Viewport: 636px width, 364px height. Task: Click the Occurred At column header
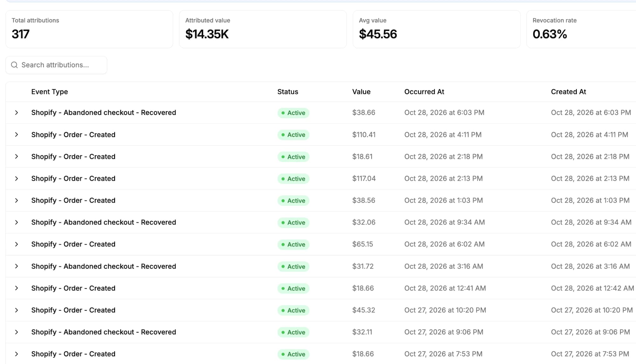424,92
